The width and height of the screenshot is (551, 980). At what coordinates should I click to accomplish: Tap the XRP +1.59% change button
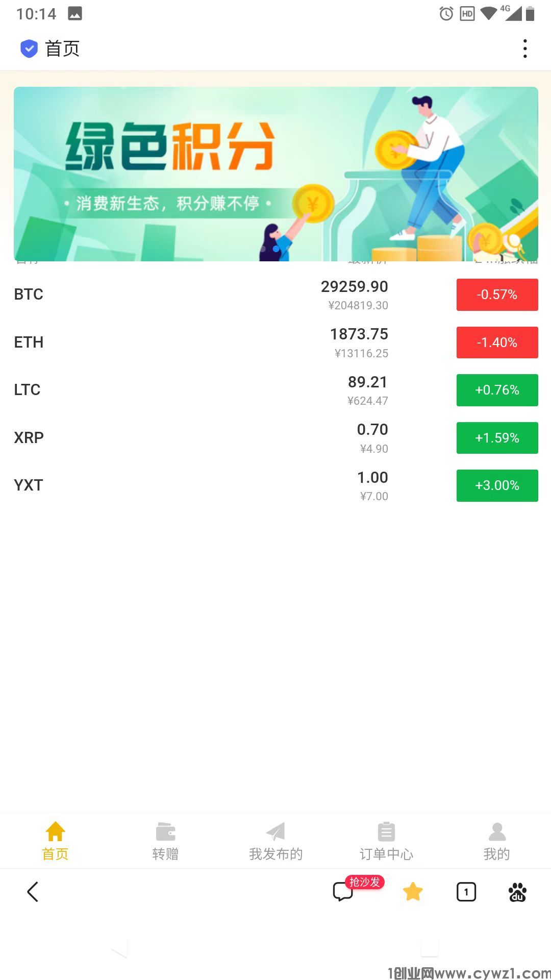(497, 438)
